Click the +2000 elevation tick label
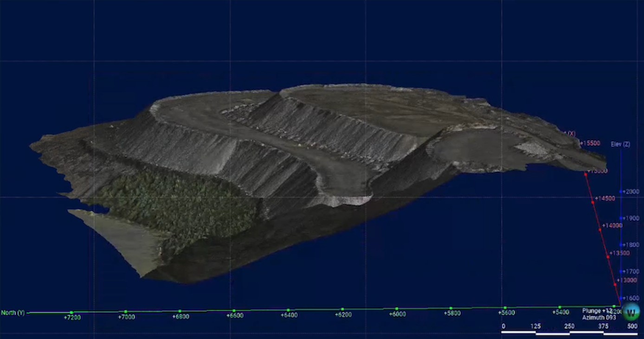Image resolution: width=644 pixels, height=339 pixels. [631, 192]
